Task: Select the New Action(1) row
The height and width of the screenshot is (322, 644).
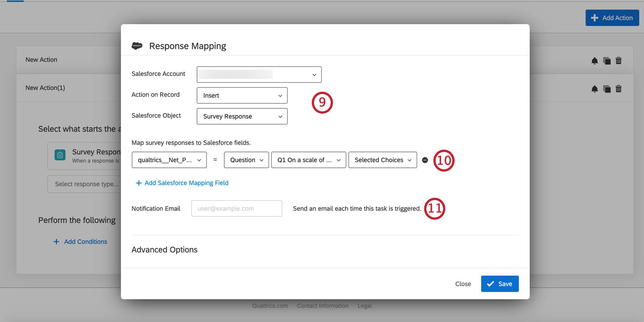Action: [x=69, y=88]
